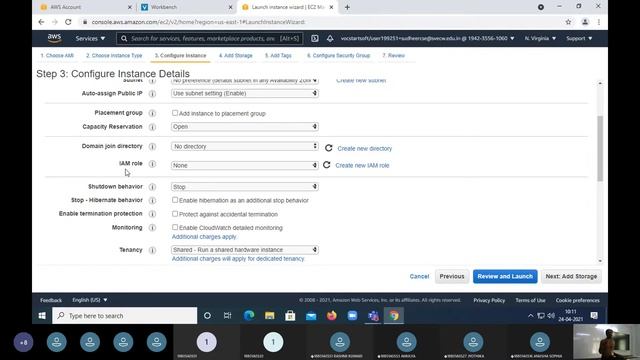Open Create new directory link

[364, 149]
